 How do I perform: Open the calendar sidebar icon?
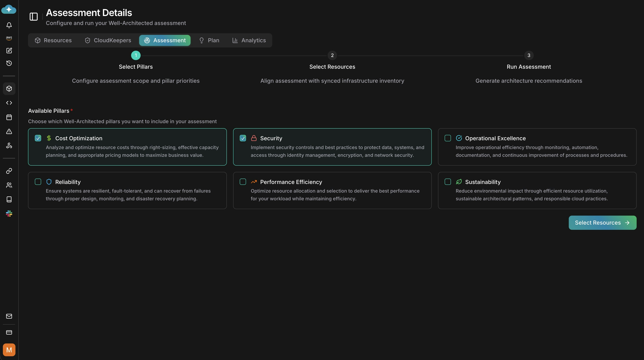9,117
